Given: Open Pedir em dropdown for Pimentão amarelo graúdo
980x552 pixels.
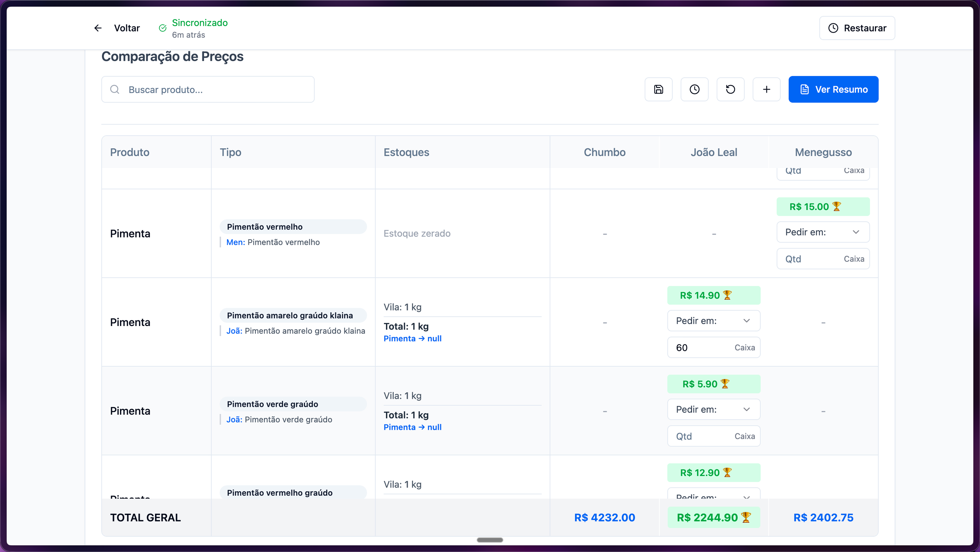Looking at the screenshot, I should point(713,321).
